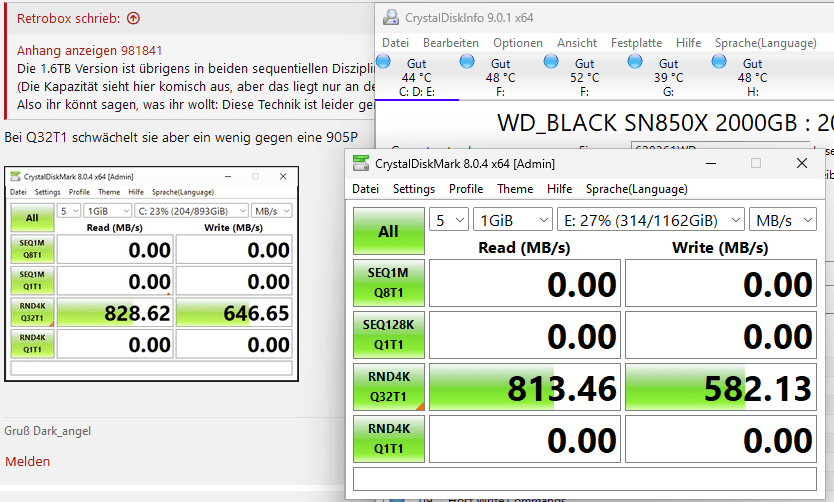Viewport: 834px width, 502px height.
Task: Click Write (MB/s) header in large CrystalDiskMark
Action: pos(720,247)
